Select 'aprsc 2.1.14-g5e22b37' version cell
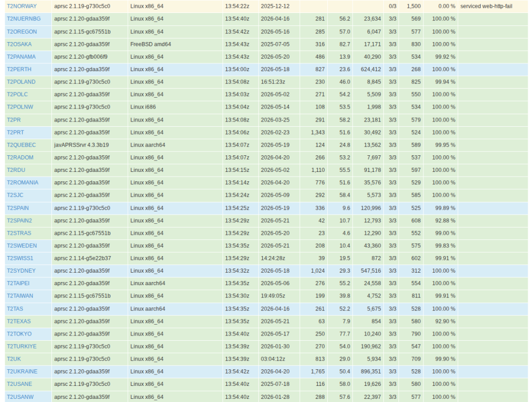Screen dimensions: 532x402 tap(83, 258)
